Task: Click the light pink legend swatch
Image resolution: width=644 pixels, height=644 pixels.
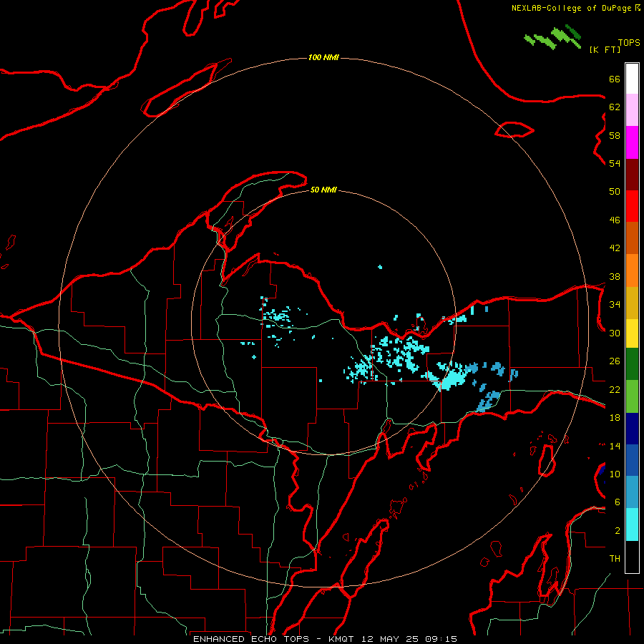Action: coord(632,110)
